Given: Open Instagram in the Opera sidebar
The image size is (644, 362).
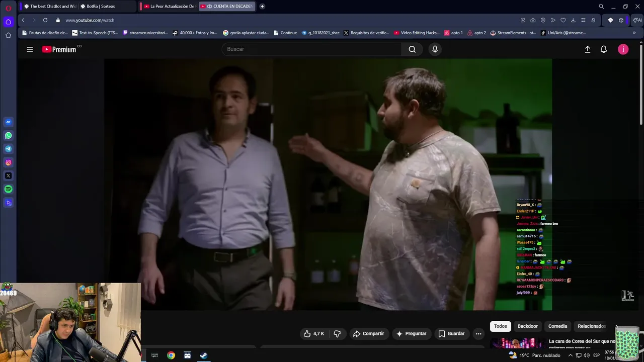Looking at the screenshot, I should click(8, 162).
